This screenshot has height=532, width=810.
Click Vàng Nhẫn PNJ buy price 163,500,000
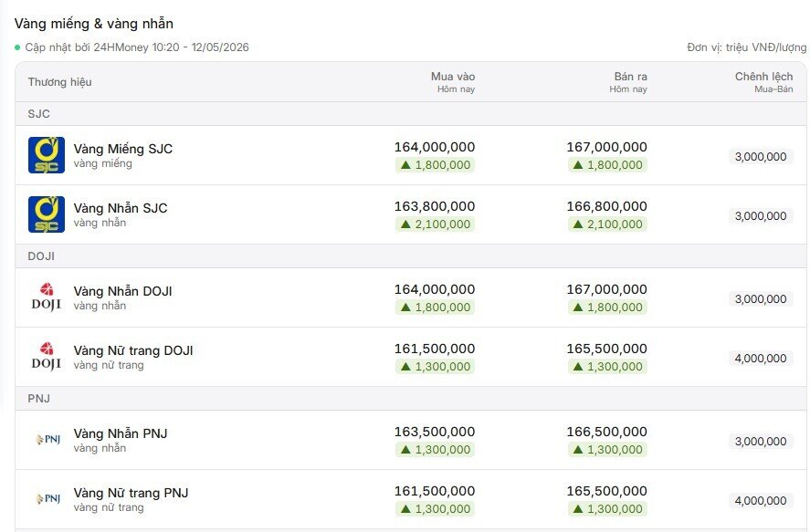435,432
